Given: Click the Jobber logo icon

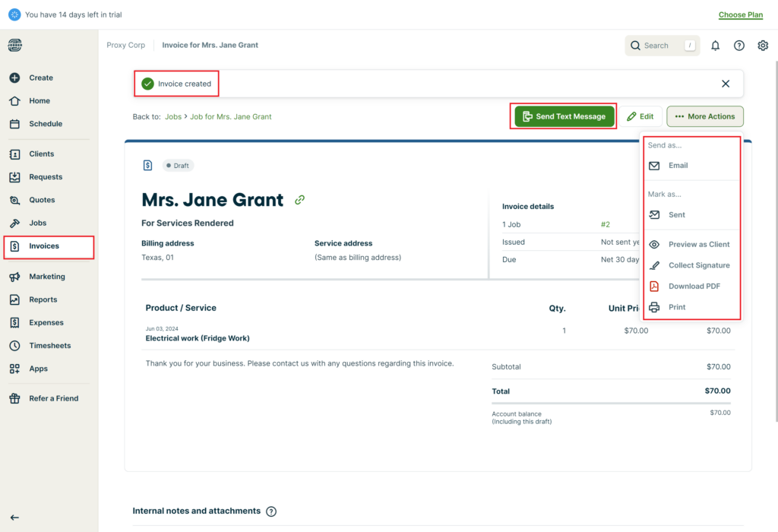Looking at the screenshot, I should coord(15,45).
